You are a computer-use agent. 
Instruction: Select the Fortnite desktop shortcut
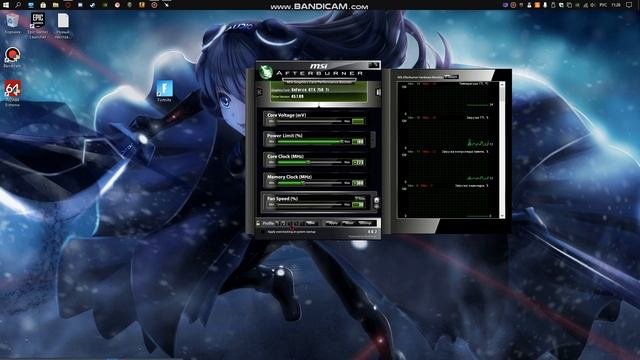pyautogui.click(x=164, y=91)
